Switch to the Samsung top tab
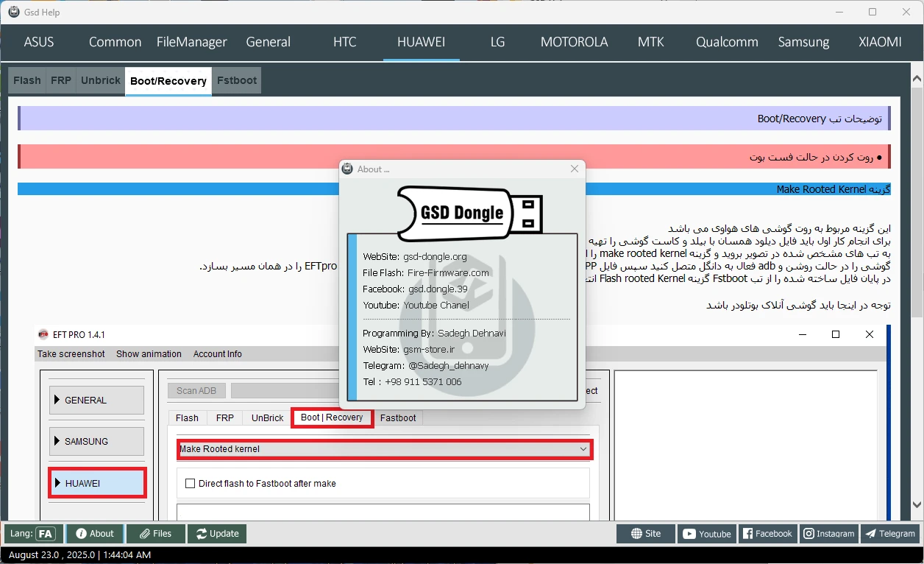924x564 pixels. click(803, 42)
